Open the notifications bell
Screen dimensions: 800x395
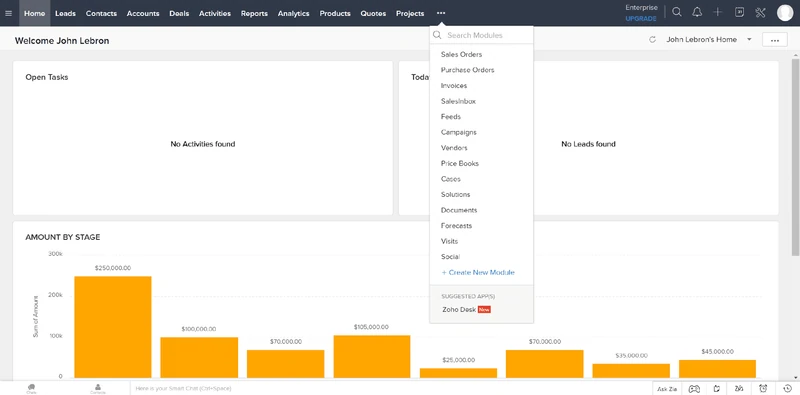[697, 13]
